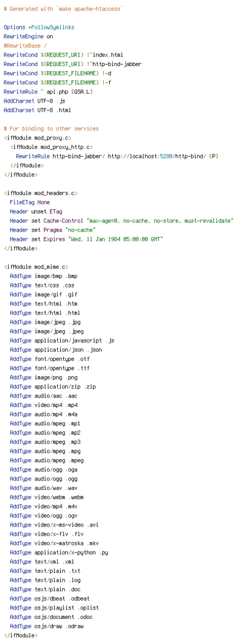The image size is (238, 644).
Task: Click the comment 'Generated with make apache-htaccess'
Action: tap(63, 9)
